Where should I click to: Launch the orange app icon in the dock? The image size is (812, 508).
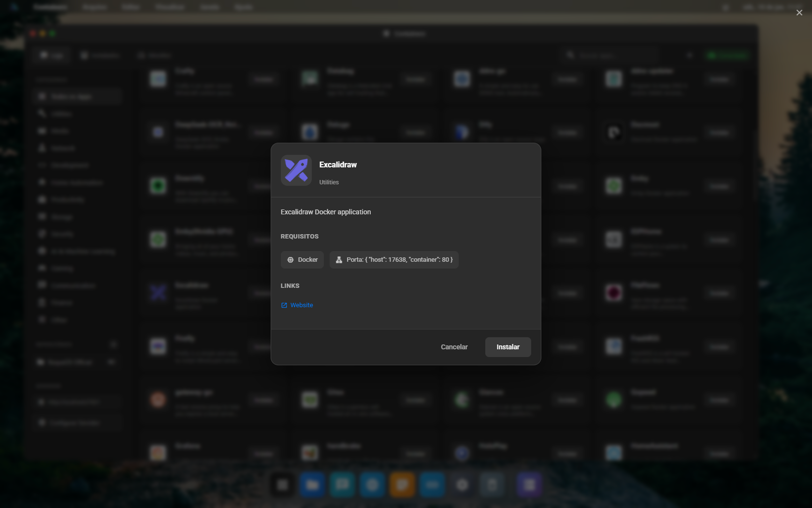point(402,485)
